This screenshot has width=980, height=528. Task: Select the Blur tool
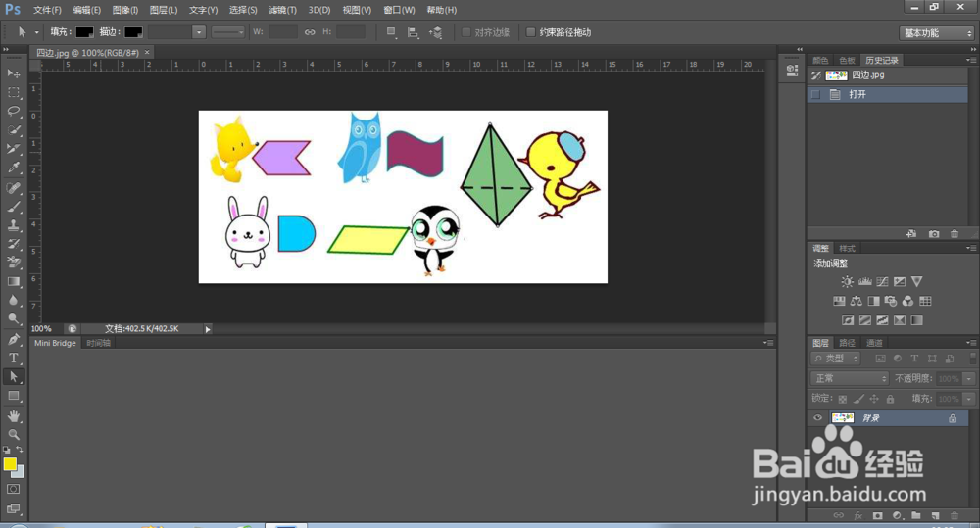tap(13, 301)
